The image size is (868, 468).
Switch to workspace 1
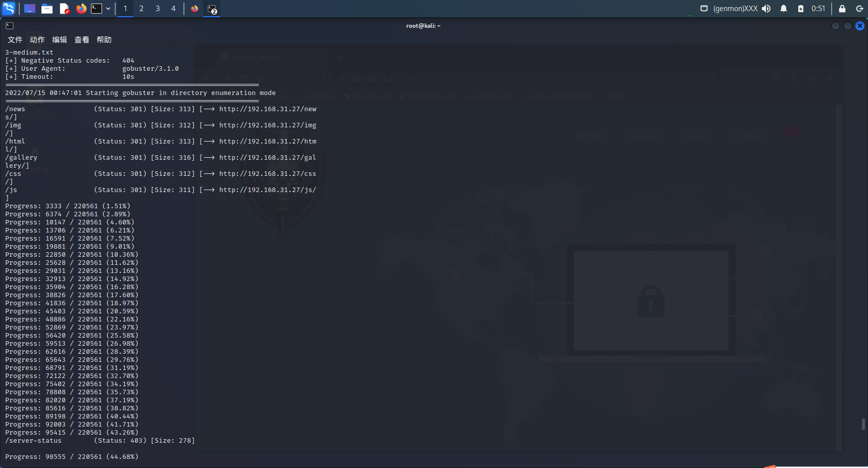point(125,9)
